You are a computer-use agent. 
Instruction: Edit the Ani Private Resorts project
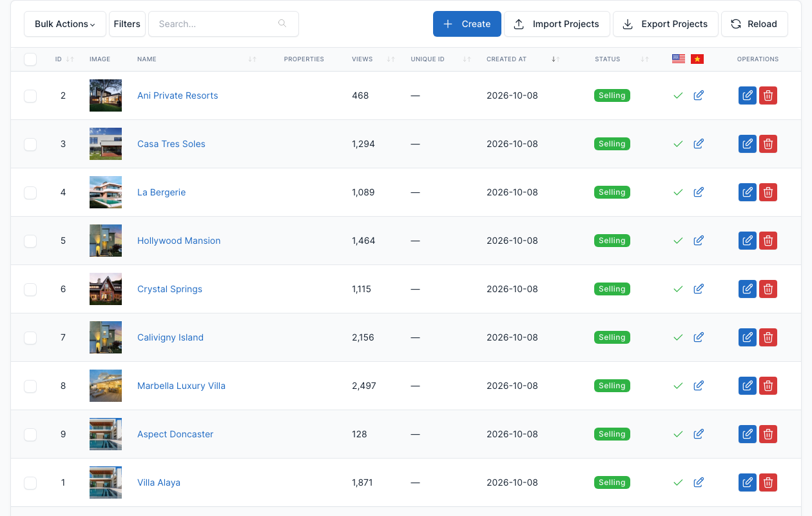click(748, 95)
